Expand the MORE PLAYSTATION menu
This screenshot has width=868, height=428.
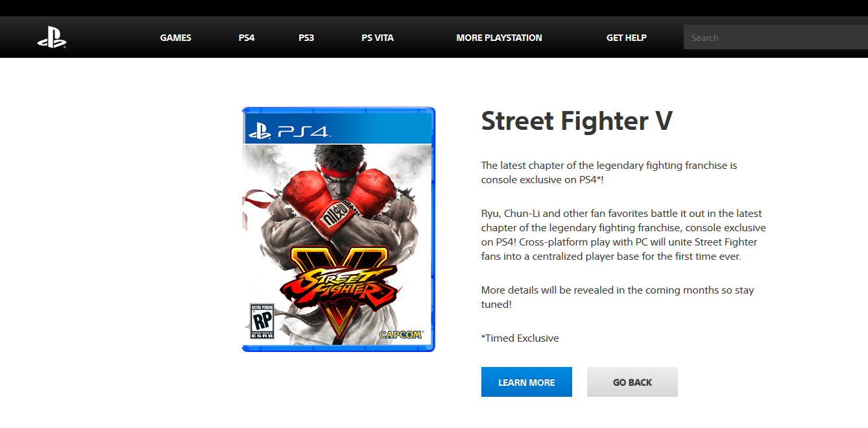pyautogui.click(x=499, y=38)
